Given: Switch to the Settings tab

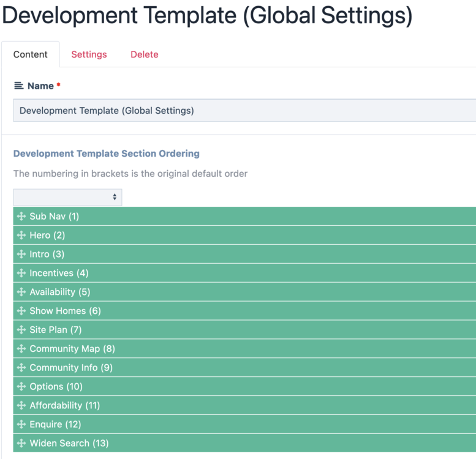Looking at the screenshot, I should pos(89,54).
